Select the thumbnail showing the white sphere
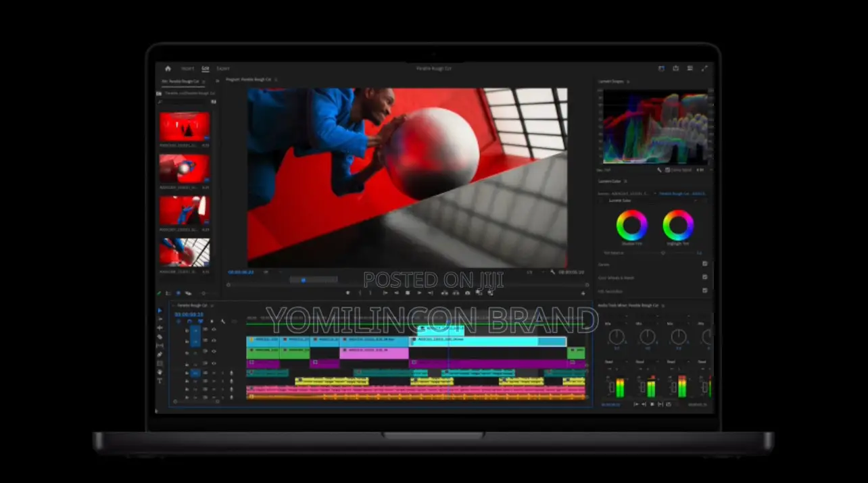This screenshot has height=483, width=868. pos(185,168)
